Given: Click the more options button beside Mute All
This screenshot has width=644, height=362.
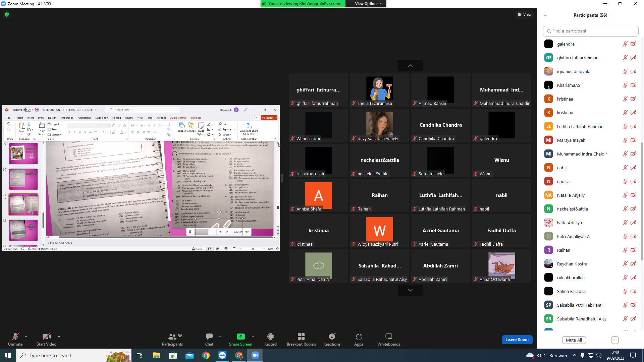Looking at the screenshot, I should pyautogui.click(x=615, y=340).
